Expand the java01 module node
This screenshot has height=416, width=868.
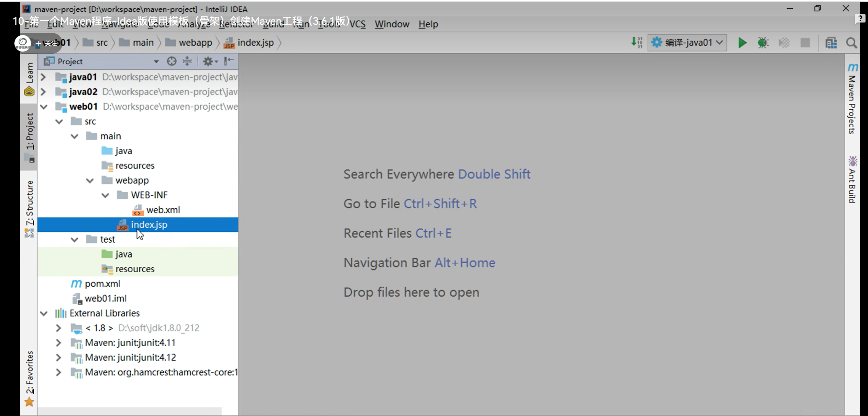click(x=43, y=77)
